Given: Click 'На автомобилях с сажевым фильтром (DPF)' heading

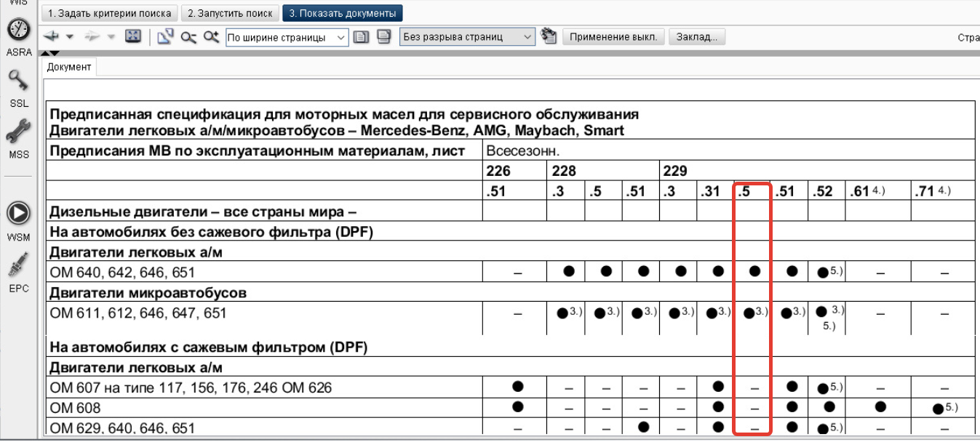Looking at the screenshot, I should (208, 347).
